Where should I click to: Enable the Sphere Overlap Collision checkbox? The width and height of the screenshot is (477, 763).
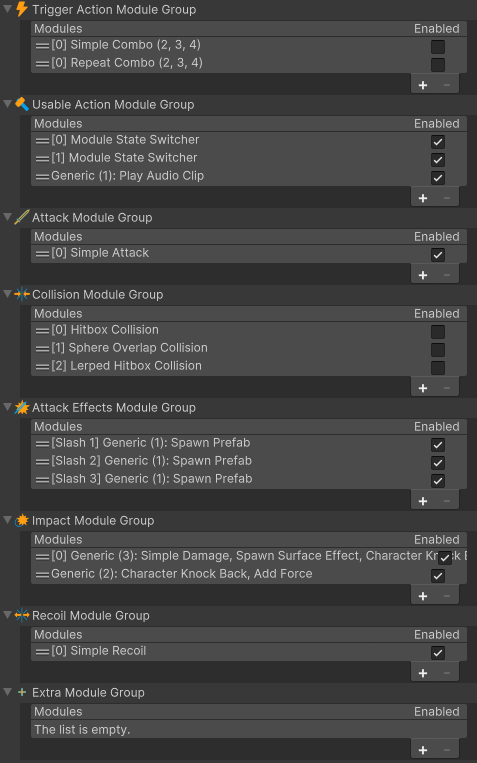click(438, 350)
